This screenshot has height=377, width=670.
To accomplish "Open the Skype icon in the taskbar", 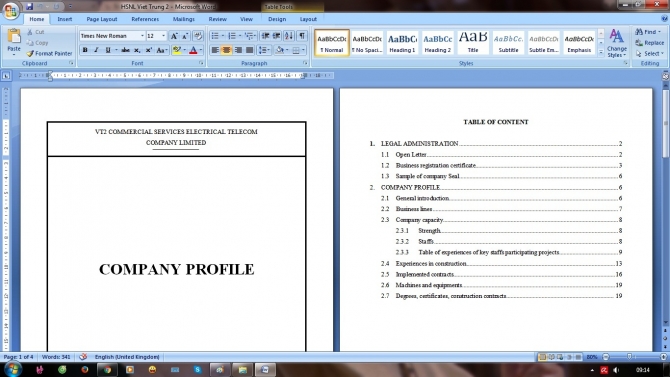I will click(197, 369).
